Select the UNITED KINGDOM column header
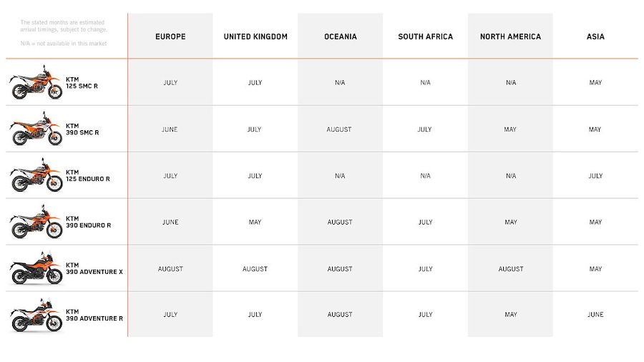This screenshot has width=644, height=362. coord(255,36)
